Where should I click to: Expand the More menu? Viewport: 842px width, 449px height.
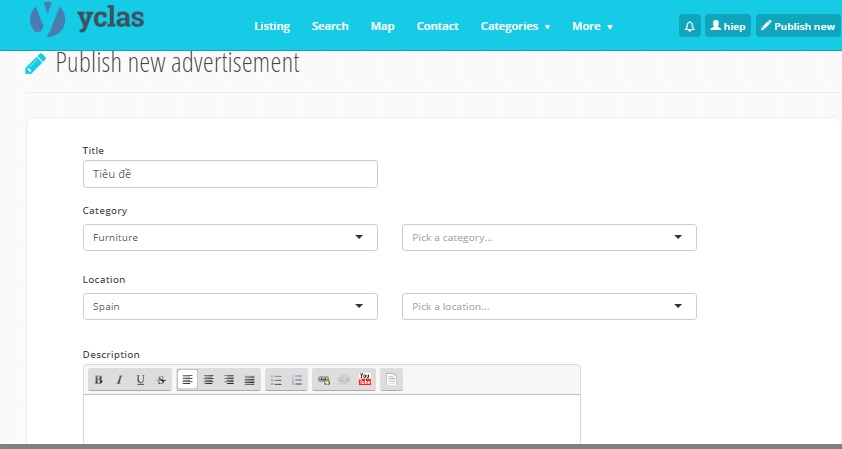[x=592, y=26]
